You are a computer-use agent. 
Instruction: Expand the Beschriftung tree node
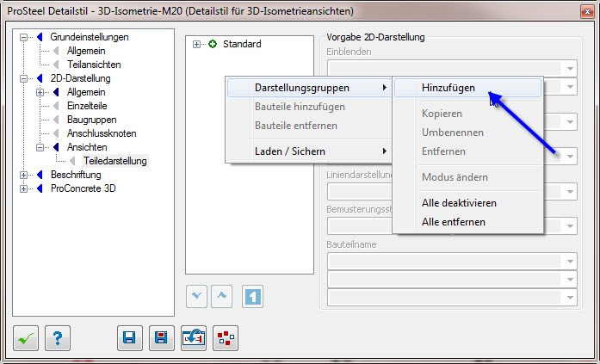[24, 176]
